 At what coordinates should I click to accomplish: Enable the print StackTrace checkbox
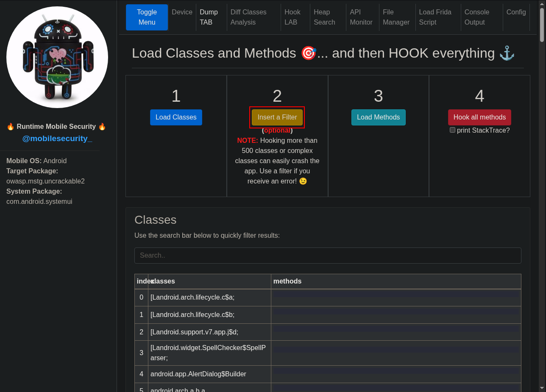[452, 130]
